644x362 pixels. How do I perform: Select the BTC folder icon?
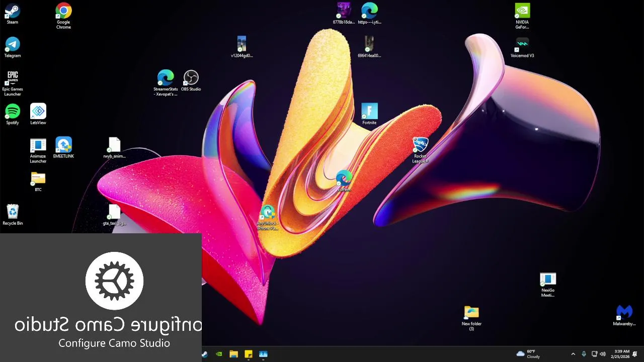click(x=38, y=182)
